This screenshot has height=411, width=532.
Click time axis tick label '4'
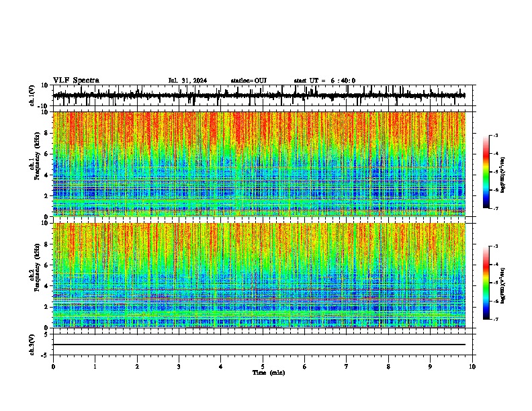click(x=221, y=367)
